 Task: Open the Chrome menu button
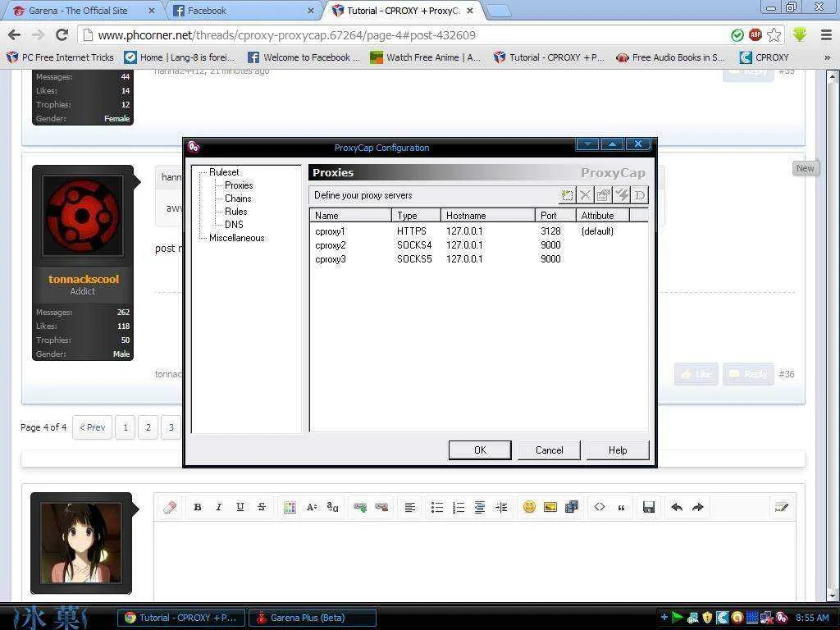pyautogui.click(x=826, y=35)
